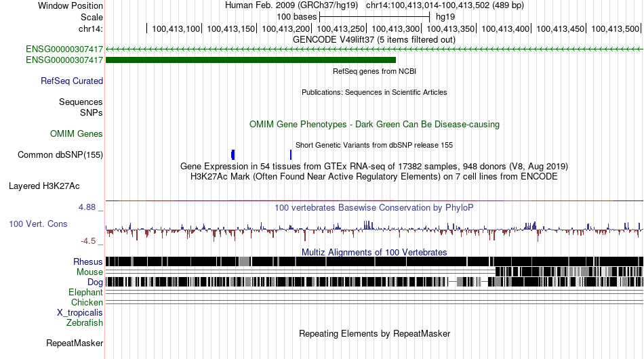Click the green ENSG00000307417 exon bar
Viewport: 644px width, 359px height.
(251, 60)
